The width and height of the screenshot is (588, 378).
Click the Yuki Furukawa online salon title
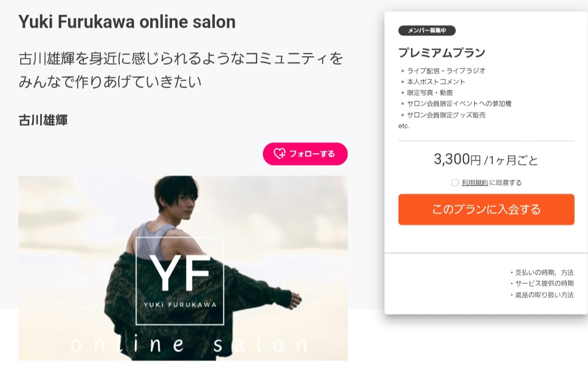tap(127, 22)
